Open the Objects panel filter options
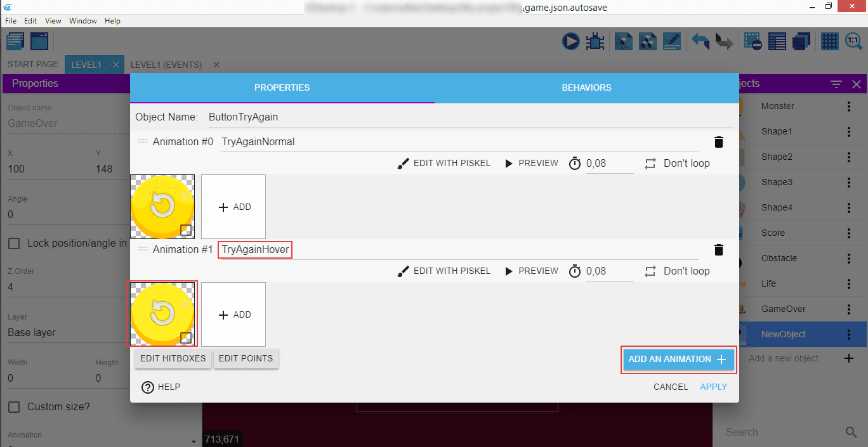The width and height of the screenshot is (868, 447). (x=836, y=84)
